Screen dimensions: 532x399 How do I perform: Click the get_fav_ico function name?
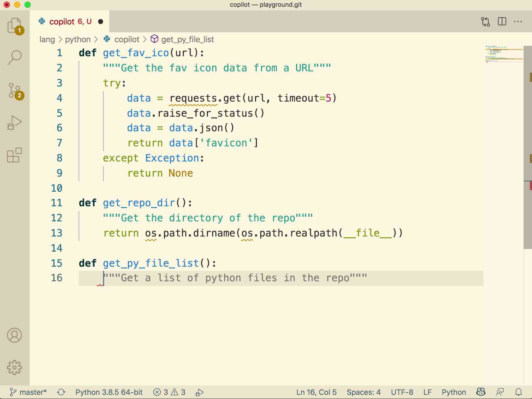tap(136, 53)
